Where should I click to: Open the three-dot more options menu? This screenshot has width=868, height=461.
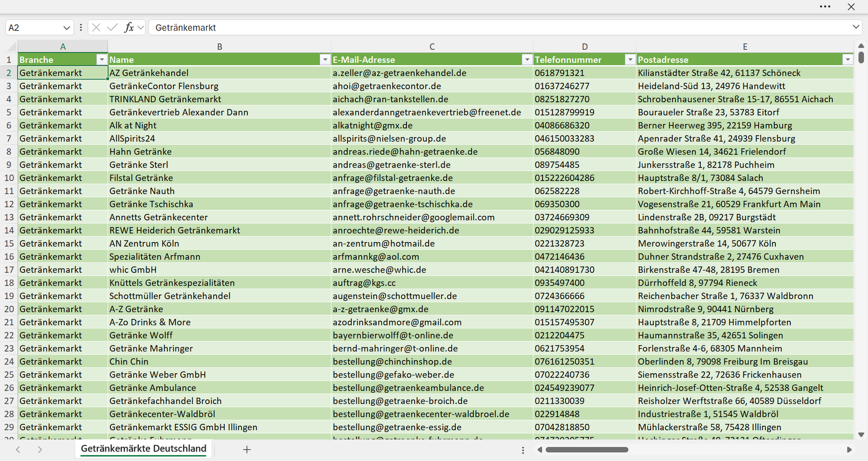click(825, 7)
